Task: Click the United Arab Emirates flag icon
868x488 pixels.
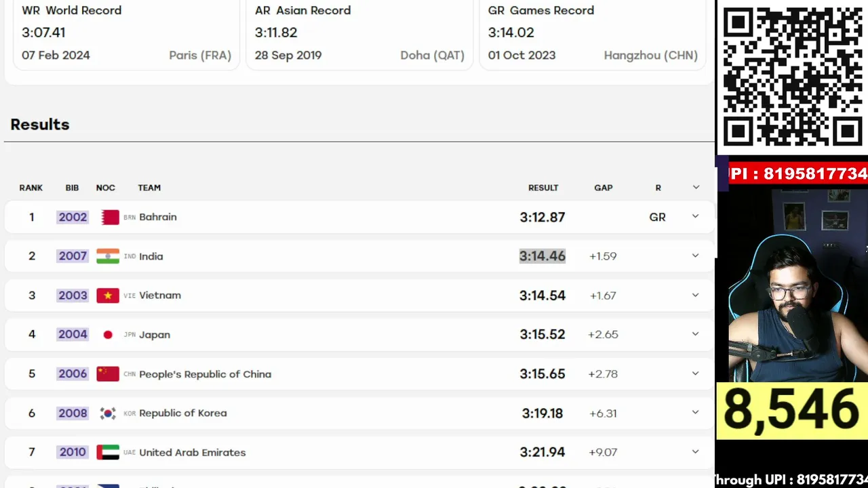Action: (108, 452)
